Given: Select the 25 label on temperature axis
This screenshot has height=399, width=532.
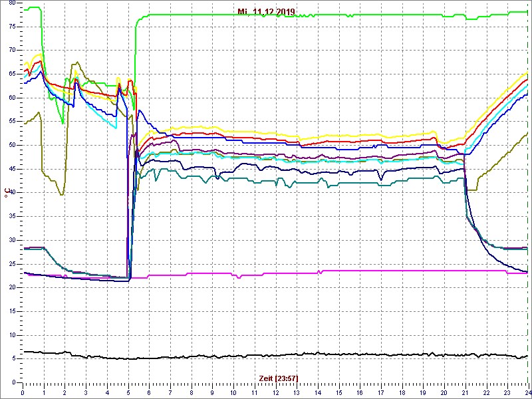Looking at the screenshot, I should click(12, 264).
